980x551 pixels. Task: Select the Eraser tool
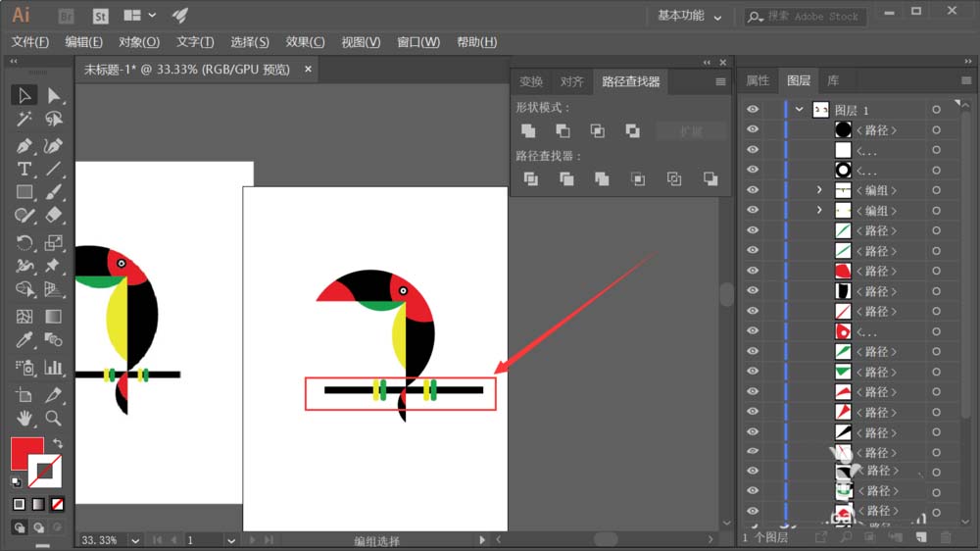[x=54, y=216]
